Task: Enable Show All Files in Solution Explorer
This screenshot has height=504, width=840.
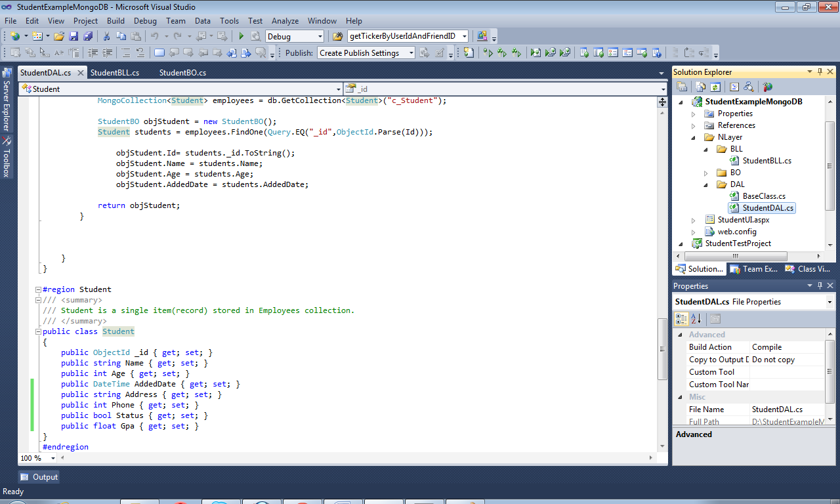Action: [700, 87]
